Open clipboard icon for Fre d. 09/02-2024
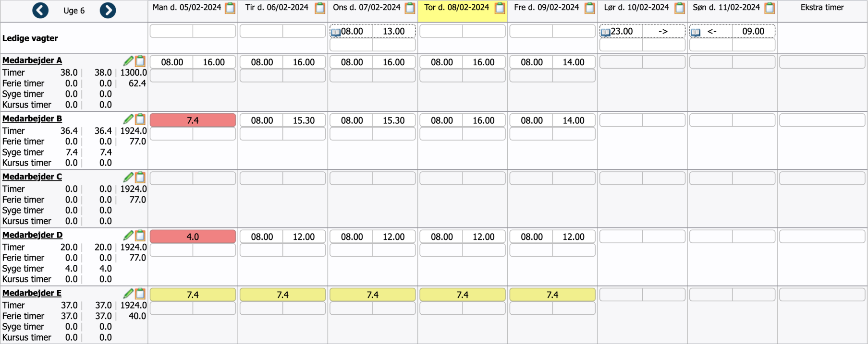The height and width of the screenshot is (344, 868). tap(590, 8)
